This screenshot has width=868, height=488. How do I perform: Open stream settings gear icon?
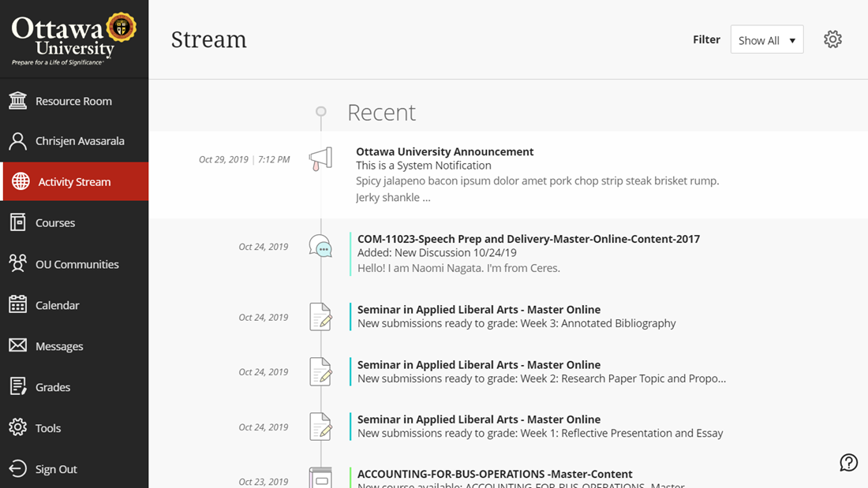point(832,39)
